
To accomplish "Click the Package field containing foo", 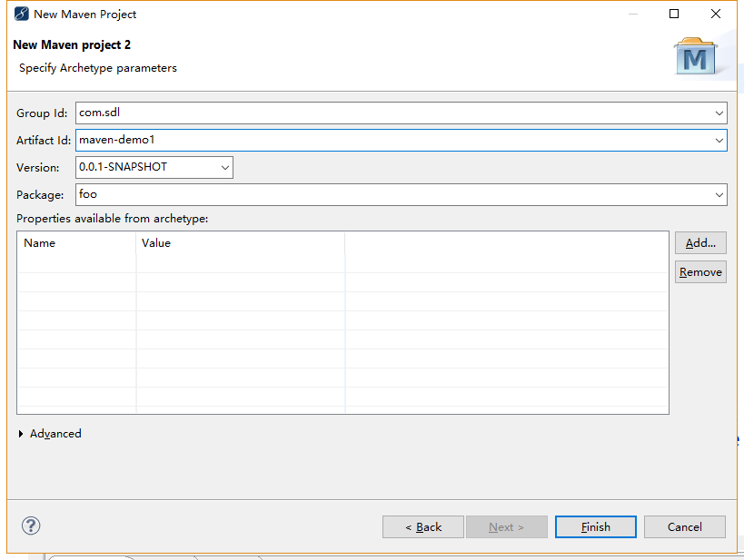I will (x=391, y=194).
